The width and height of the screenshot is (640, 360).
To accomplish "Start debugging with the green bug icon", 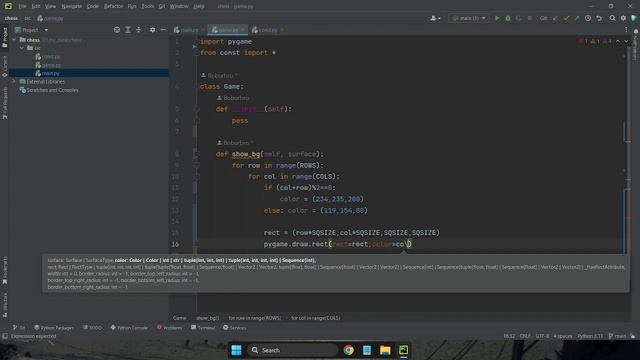I will pyautogui.click(x=508, y=18).
